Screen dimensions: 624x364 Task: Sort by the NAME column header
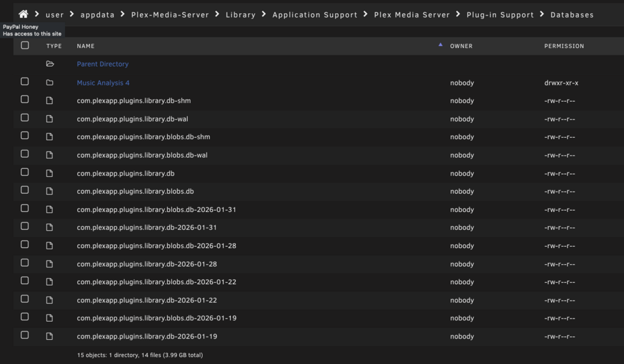click(x=85, y=46)
